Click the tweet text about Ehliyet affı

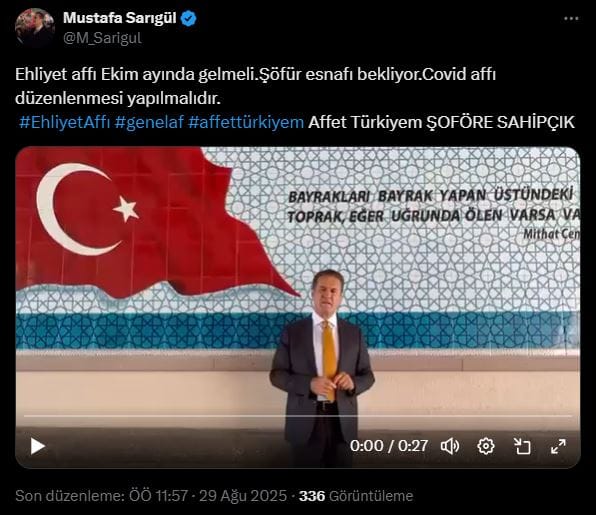click(x=255, y=86)
